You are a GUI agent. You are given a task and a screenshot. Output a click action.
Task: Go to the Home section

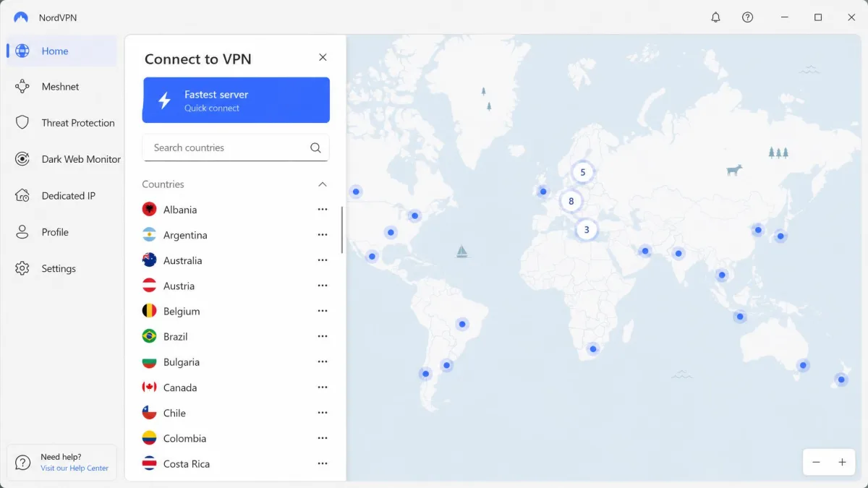(x=62, y=51)
